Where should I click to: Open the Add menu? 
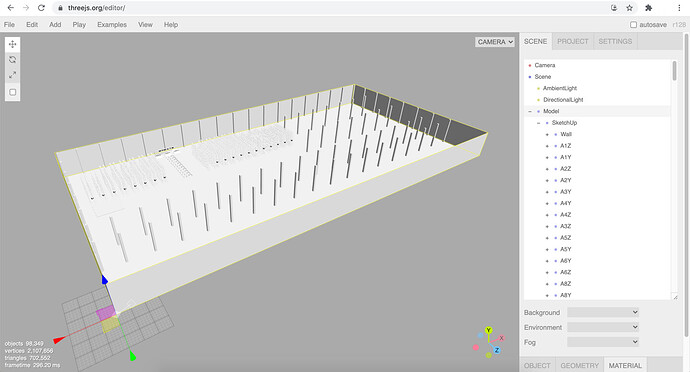tap(55, 25)
